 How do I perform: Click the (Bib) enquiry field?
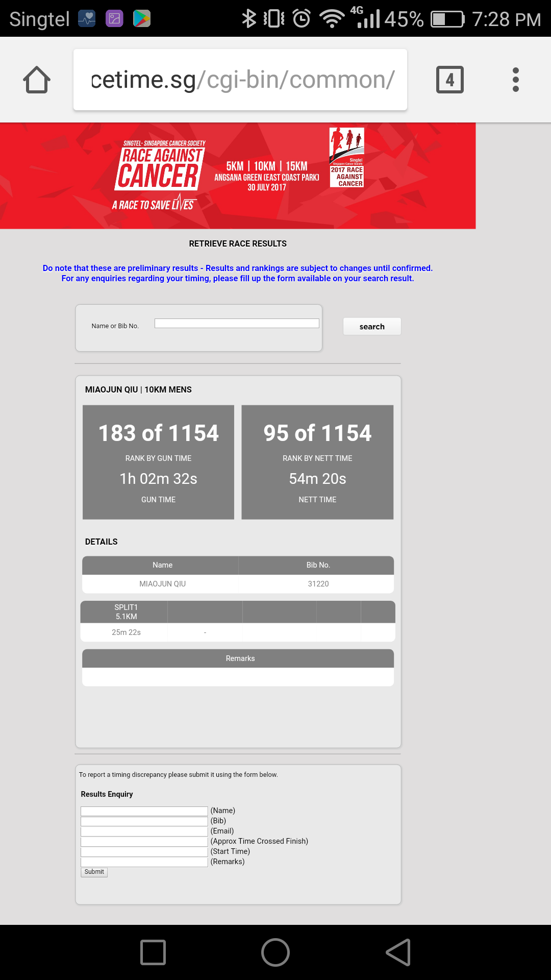point(144,821)
